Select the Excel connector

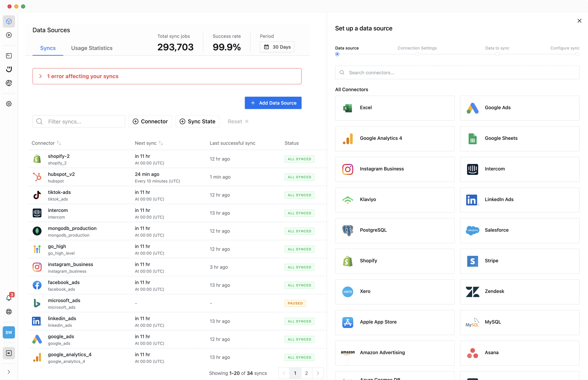tap(395, 108)
